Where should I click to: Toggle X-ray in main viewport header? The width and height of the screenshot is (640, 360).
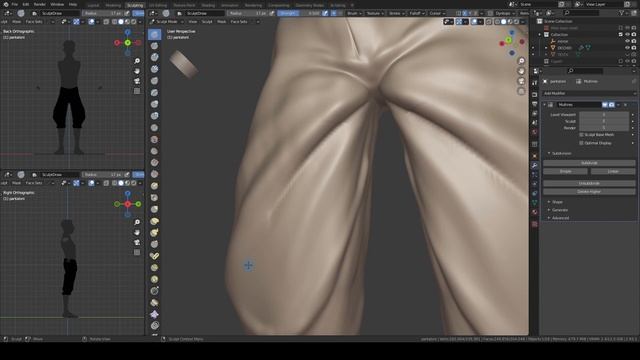489,22
